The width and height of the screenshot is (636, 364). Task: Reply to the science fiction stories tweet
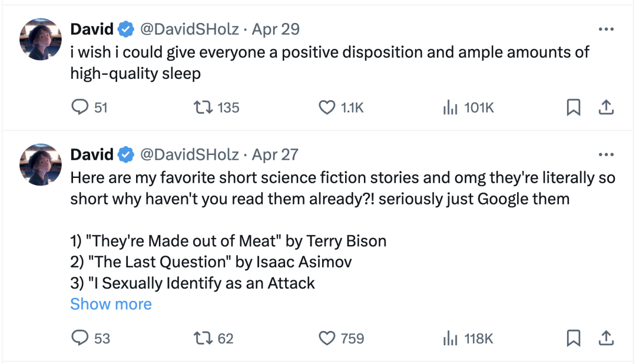pyautogui.click(x=79, y=338)
